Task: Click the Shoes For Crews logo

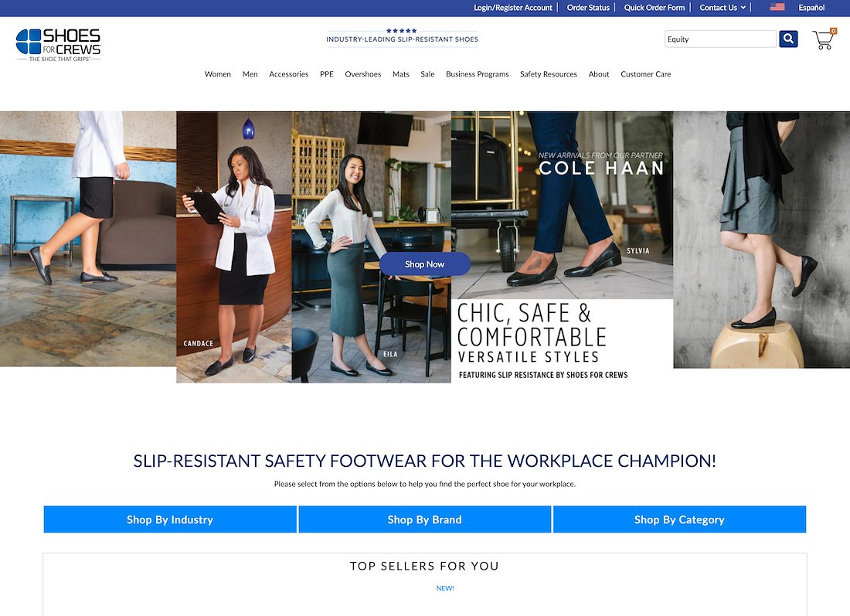Action: point(59,45)
